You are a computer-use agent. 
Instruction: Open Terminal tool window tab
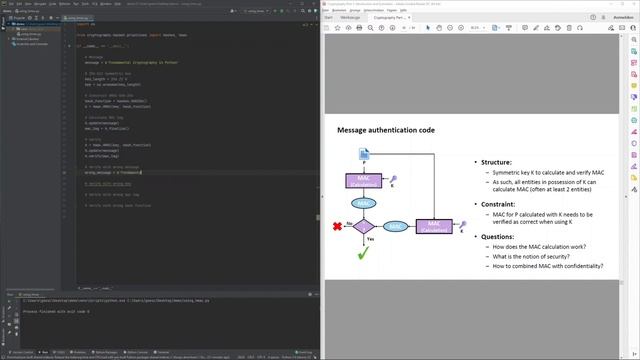pyautogui.click(x=161, y=352)
